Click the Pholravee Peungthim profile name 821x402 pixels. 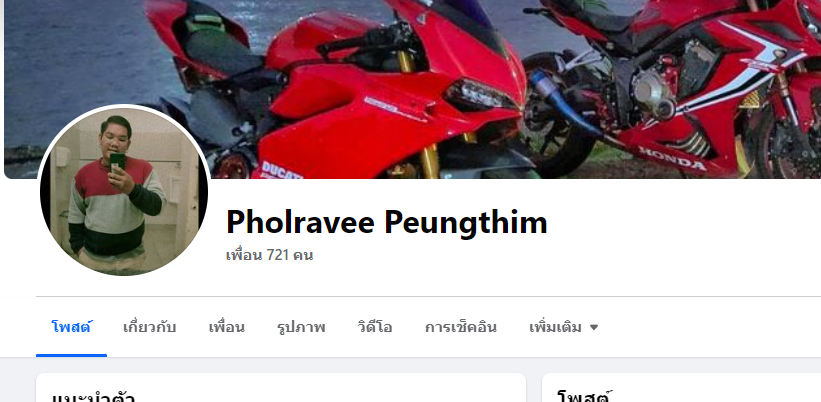[386, 222]
